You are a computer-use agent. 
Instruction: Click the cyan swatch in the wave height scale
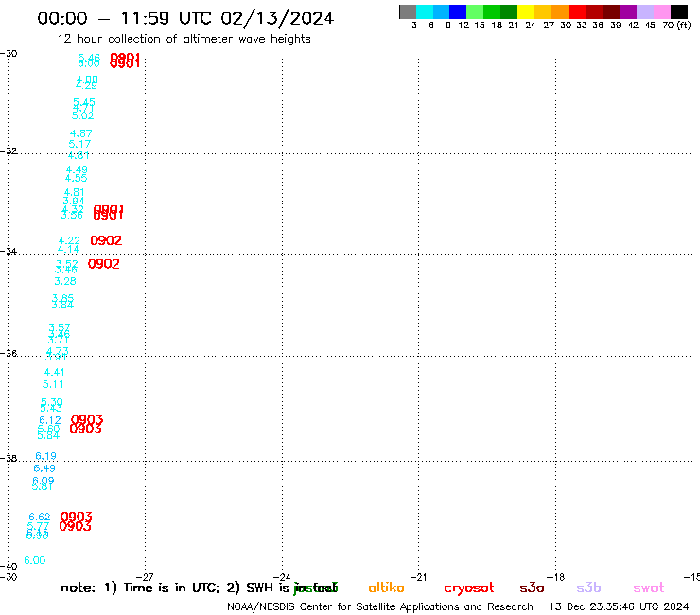[425, 11]
